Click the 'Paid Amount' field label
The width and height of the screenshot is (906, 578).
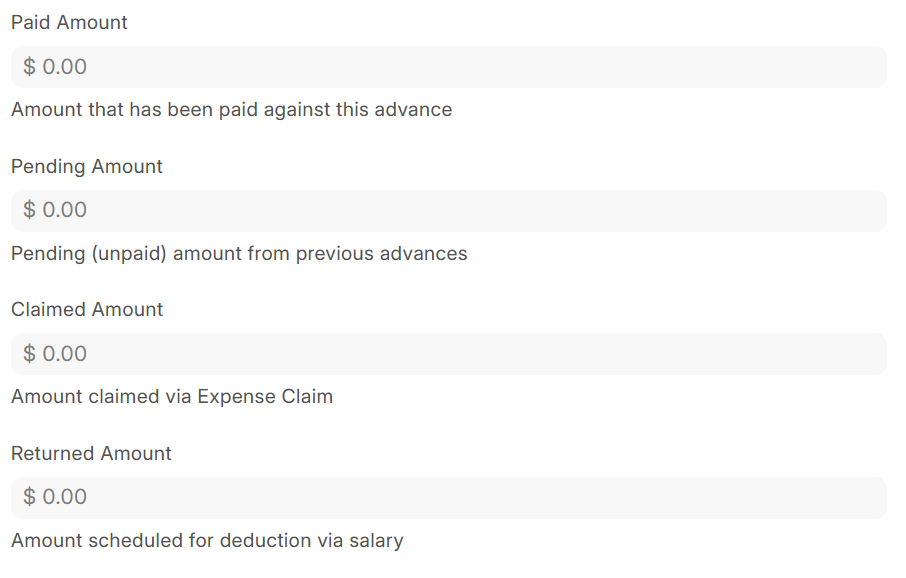(x=69, y=22)
